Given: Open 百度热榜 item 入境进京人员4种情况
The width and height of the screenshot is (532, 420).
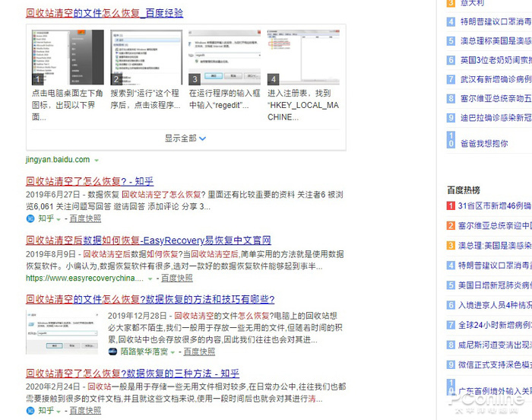Looking at the screenshot, I should tap(495, 305).
